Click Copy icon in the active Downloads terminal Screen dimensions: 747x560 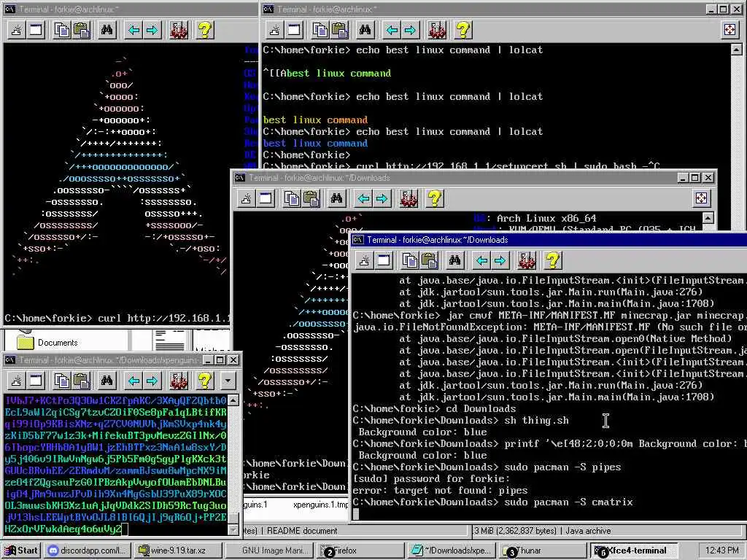point(410,260)
